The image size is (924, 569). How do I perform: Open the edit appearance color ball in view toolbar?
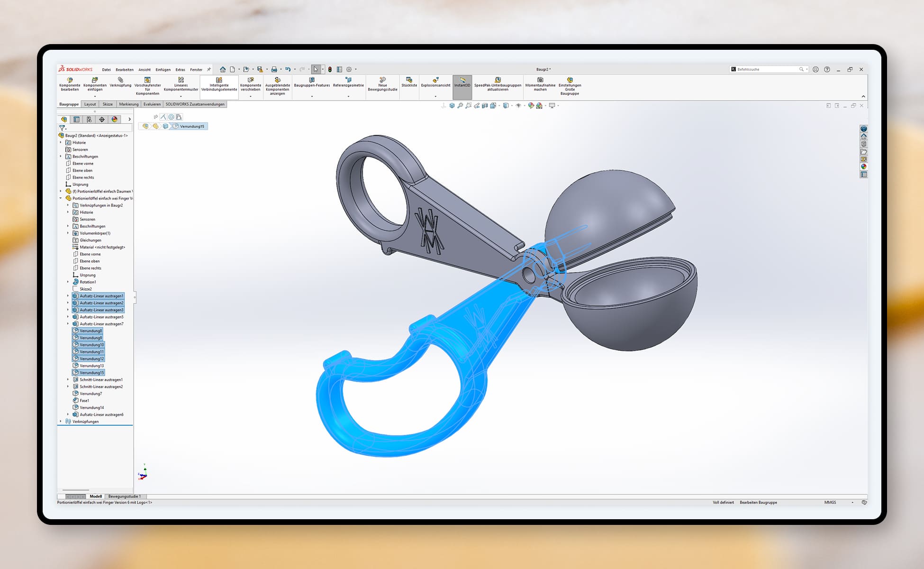[531, 106]
